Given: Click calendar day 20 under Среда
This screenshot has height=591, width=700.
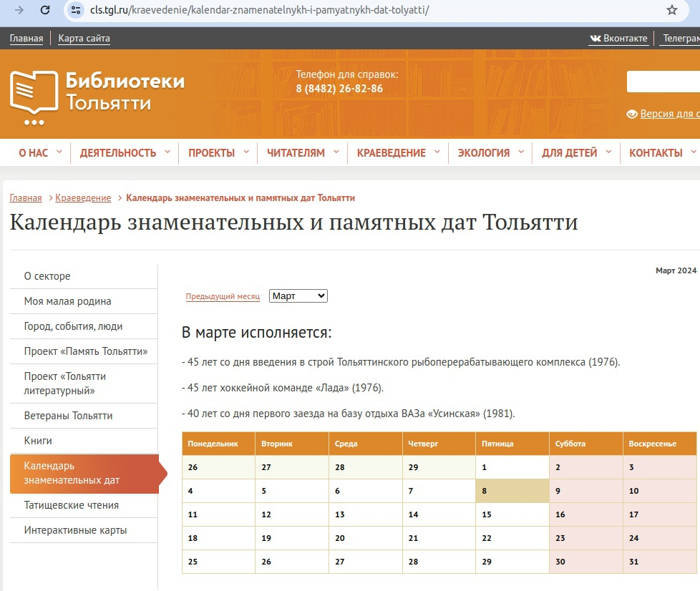Looking at the screenshot, I should [365, 538].
